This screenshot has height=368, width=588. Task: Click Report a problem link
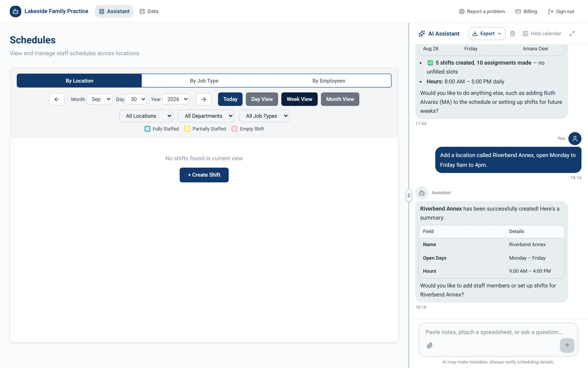click(482, 11)
